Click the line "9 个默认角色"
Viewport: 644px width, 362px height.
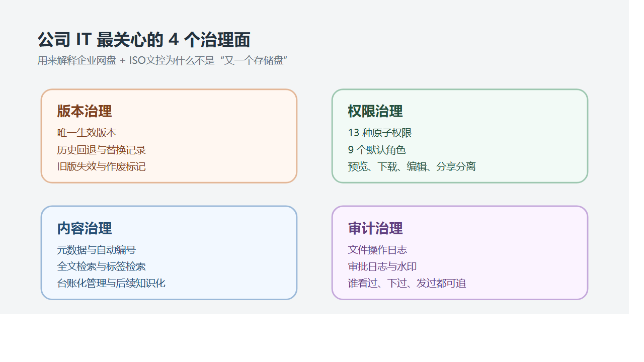[377, 150]
